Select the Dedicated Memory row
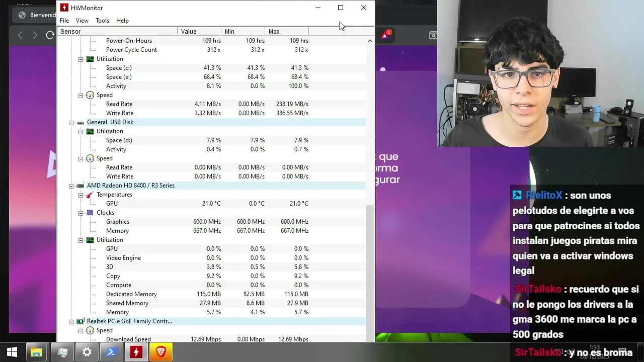 (x=211, y=294)
